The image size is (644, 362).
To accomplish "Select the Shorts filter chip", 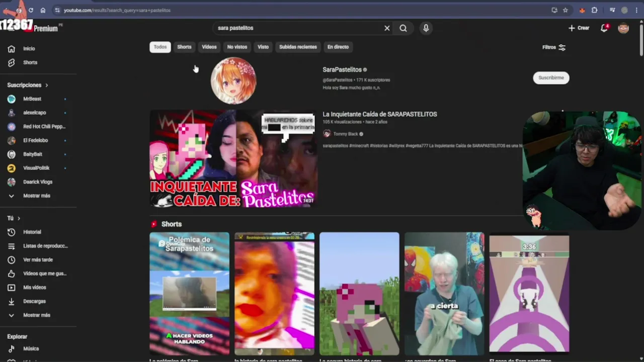I will (x=184, y=47).
